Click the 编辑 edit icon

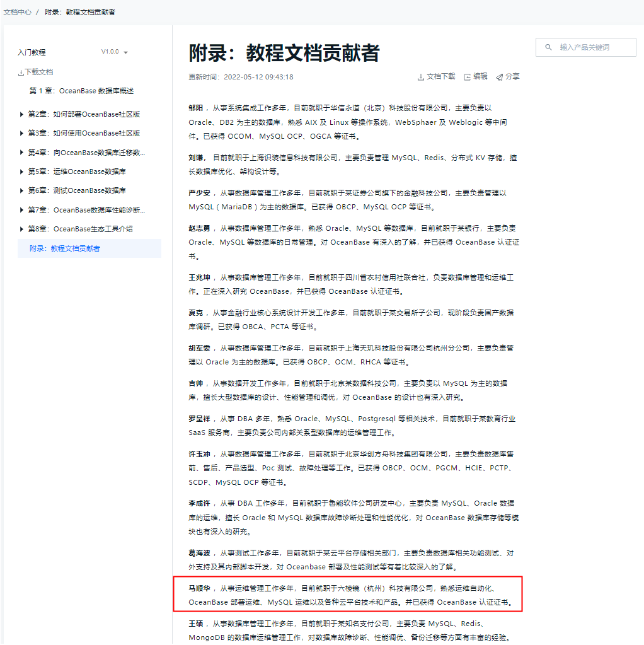pyautogui.click(x=467, y=77)
